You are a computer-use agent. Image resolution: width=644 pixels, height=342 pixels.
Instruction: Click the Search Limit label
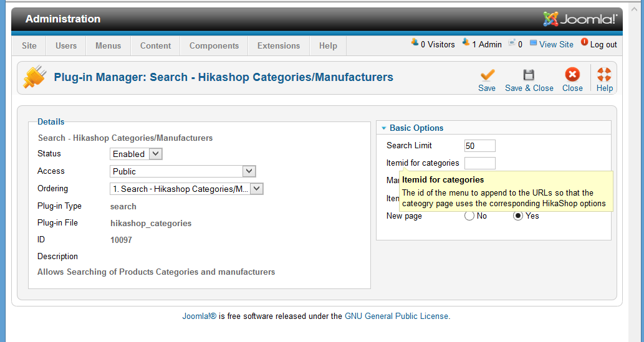click(409, 145)
